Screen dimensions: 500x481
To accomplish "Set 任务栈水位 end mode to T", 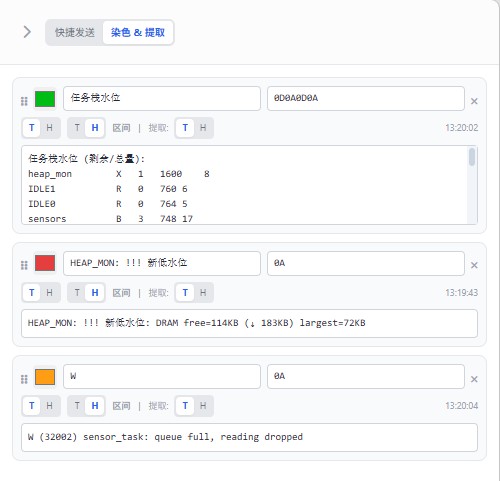I will pyautogui.click(x=77, y=128).
